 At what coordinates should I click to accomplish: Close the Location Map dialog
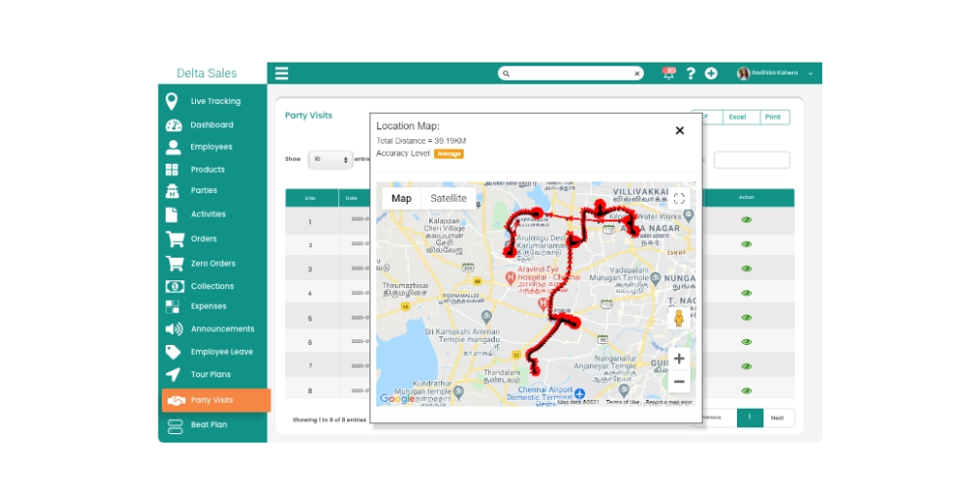[680, 130]
